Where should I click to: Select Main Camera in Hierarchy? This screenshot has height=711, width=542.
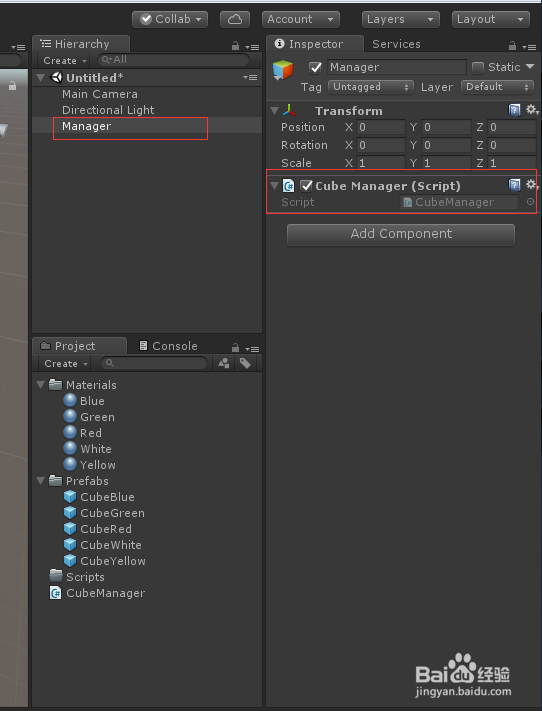(x=100, y=94)
